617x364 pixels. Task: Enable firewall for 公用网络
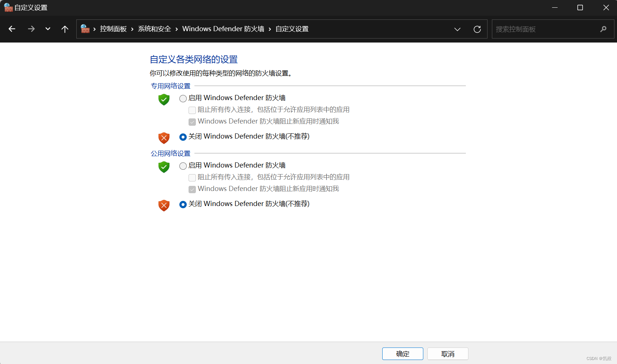click(x=183, y=166)
